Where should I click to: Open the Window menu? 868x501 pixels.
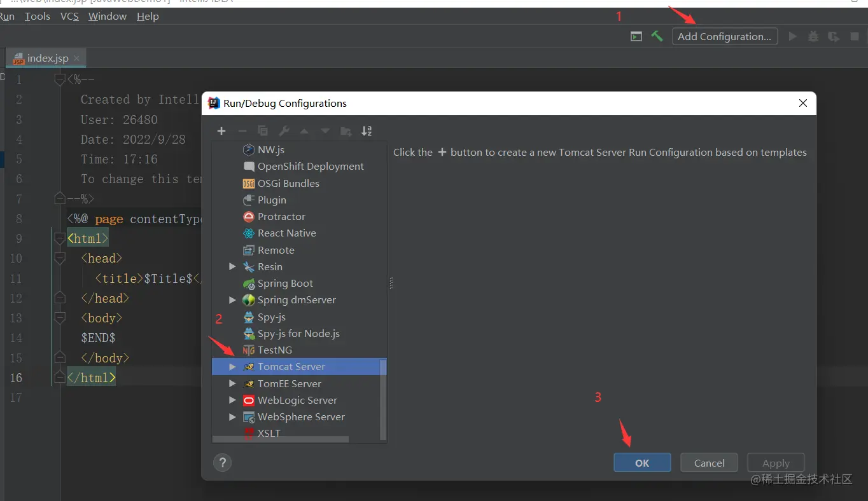point(108,17)
